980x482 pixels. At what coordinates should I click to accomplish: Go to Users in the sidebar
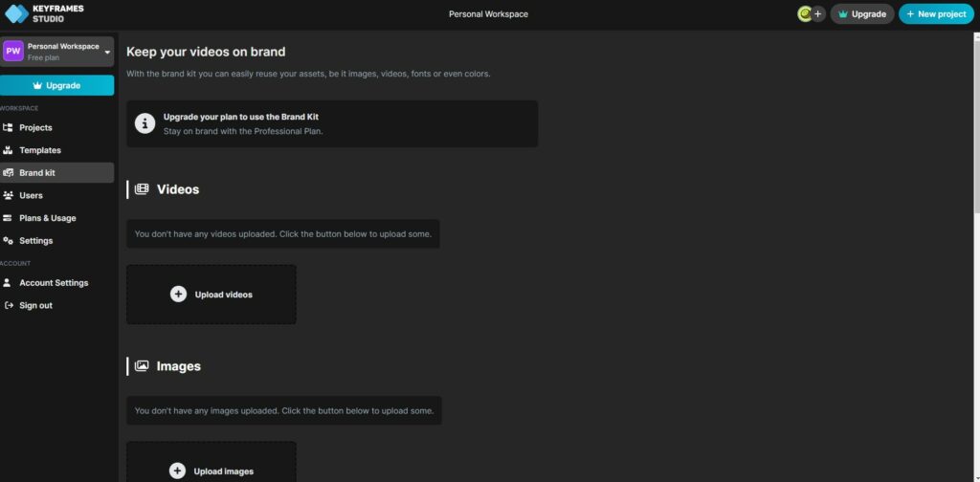(x=31, y=195)
